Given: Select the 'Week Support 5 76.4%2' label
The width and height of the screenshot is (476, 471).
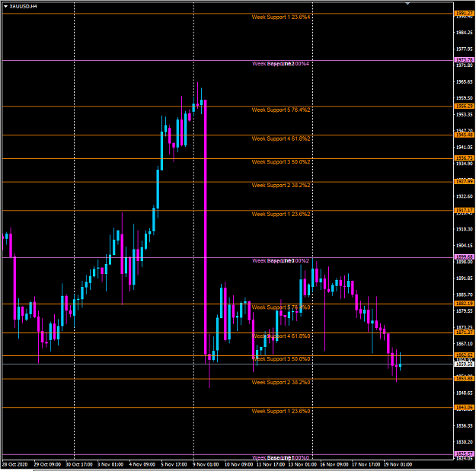Looking at the screenshot, I should coord(281,110).
